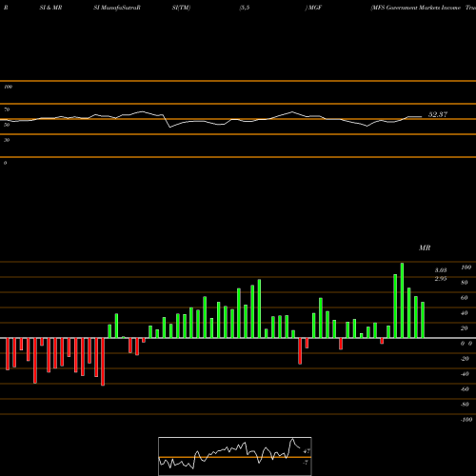476x476 pixels.
Task: Open the mini line chart thumbnail at bottom
Action: (x=235, y=456)
